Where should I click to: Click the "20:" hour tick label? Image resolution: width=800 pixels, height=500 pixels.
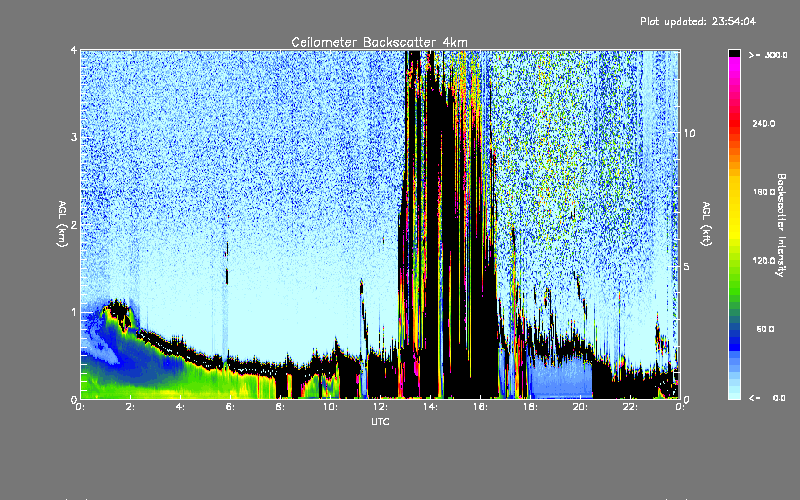(580, 407)
